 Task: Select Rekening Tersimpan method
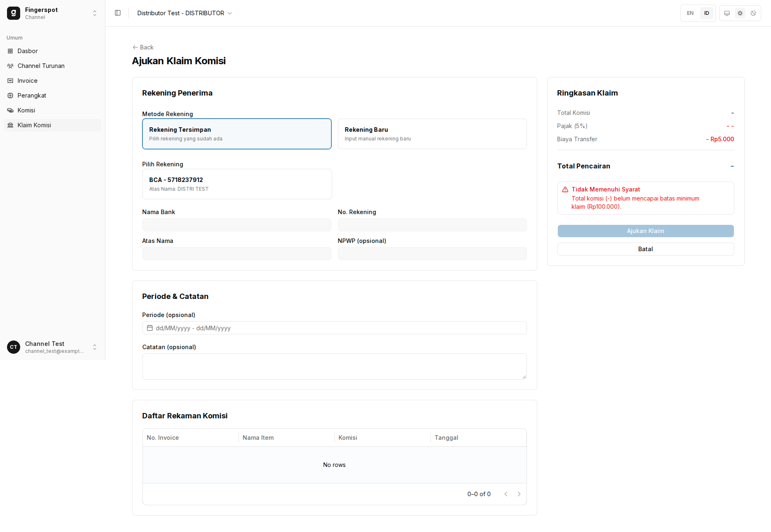click(237, 134)
